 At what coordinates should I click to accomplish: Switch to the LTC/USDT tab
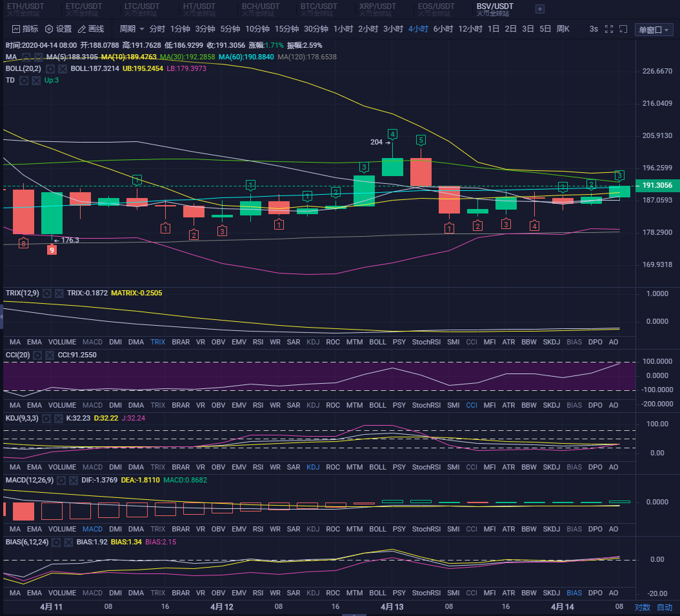coord(142,10)
